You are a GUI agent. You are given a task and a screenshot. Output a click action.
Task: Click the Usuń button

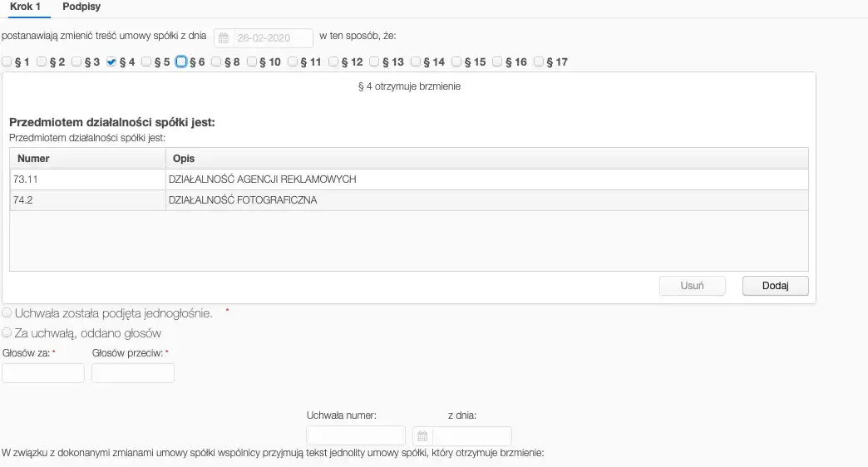pyautogui.click(x=692, y=286)
